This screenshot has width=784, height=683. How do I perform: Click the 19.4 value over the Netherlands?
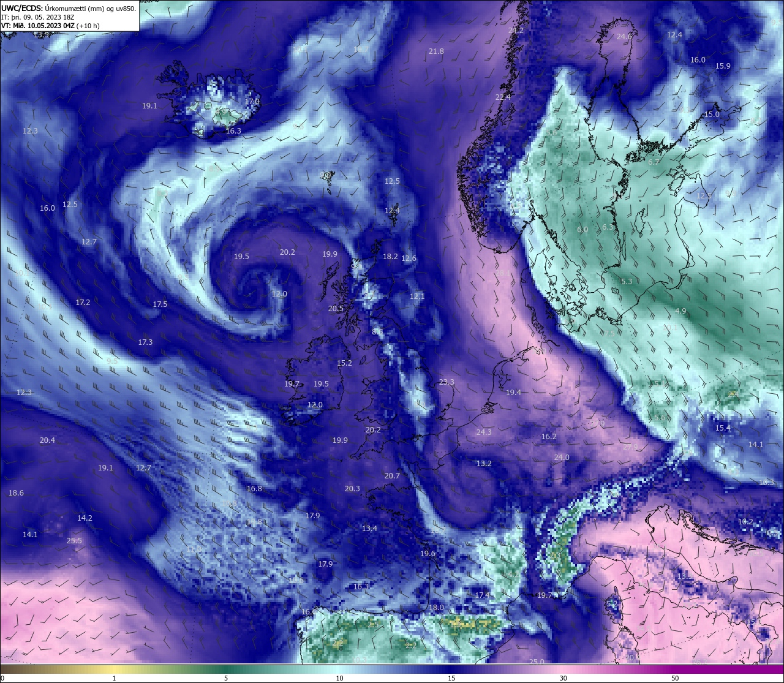[x=513, y=393]
